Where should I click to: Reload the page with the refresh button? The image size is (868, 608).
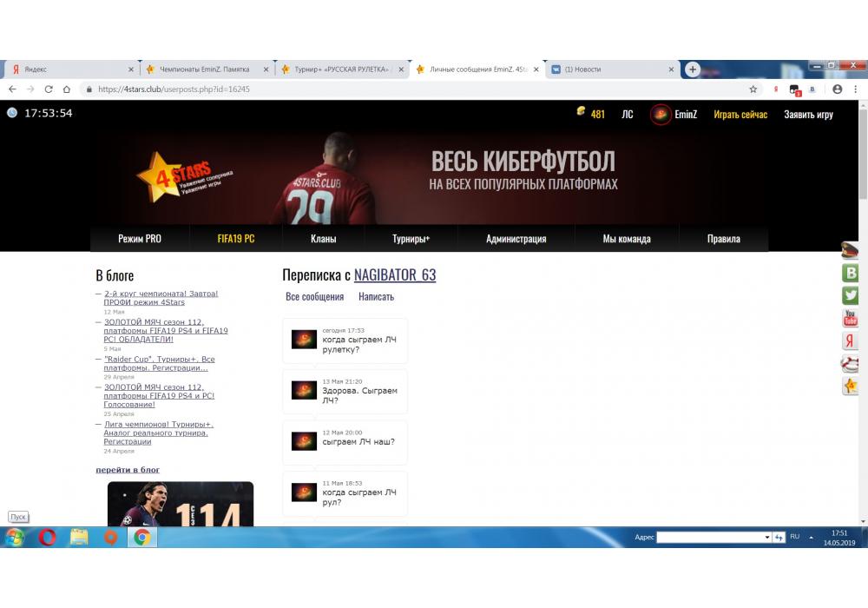click(x=49, y=89)
